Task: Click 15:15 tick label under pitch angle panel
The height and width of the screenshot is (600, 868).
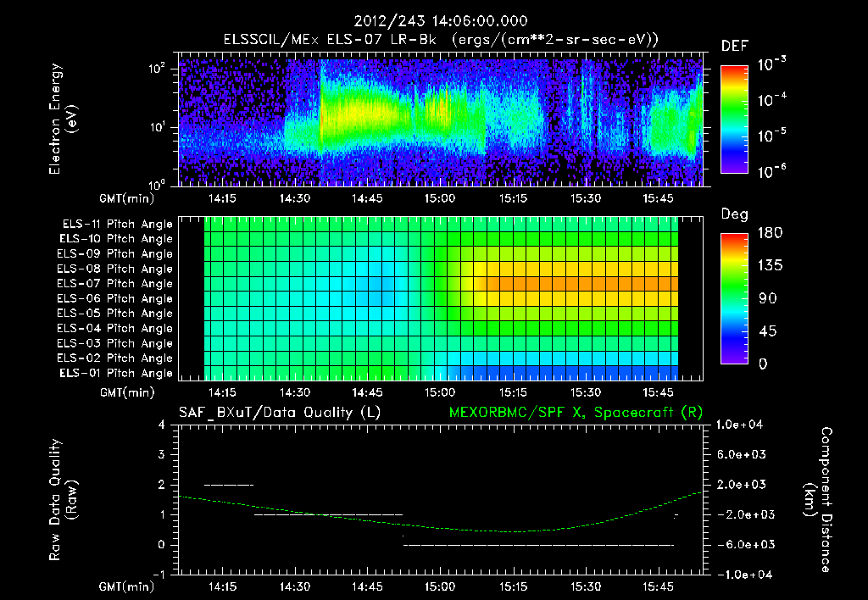Action: 513,392
